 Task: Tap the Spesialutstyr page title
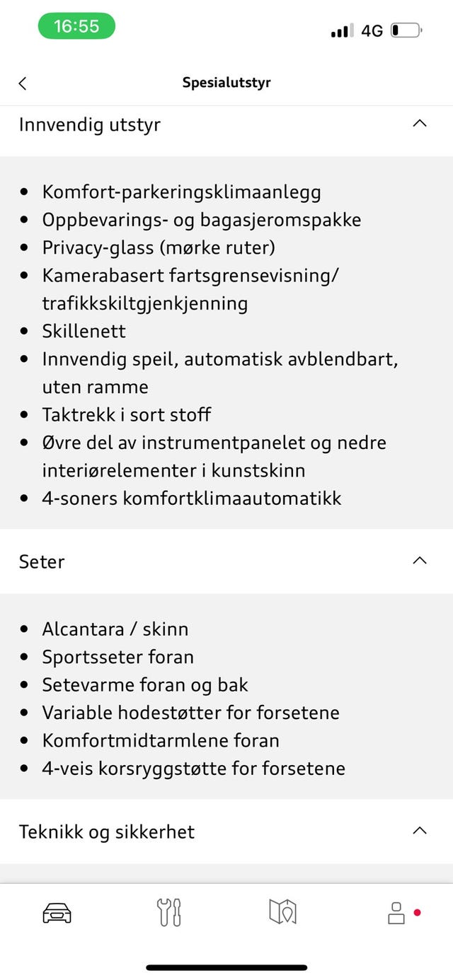click(226, 83)
